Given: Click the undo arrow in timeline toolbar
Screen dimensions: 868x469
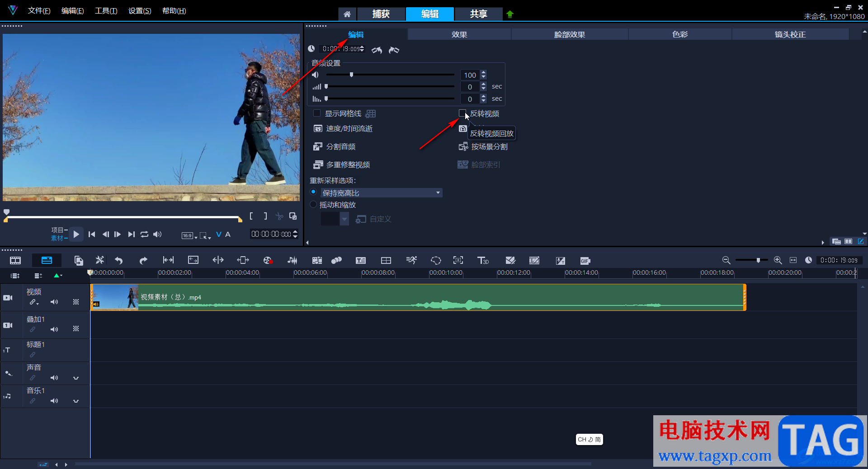Looking at the screenshot, I should [x=119, y=260].
